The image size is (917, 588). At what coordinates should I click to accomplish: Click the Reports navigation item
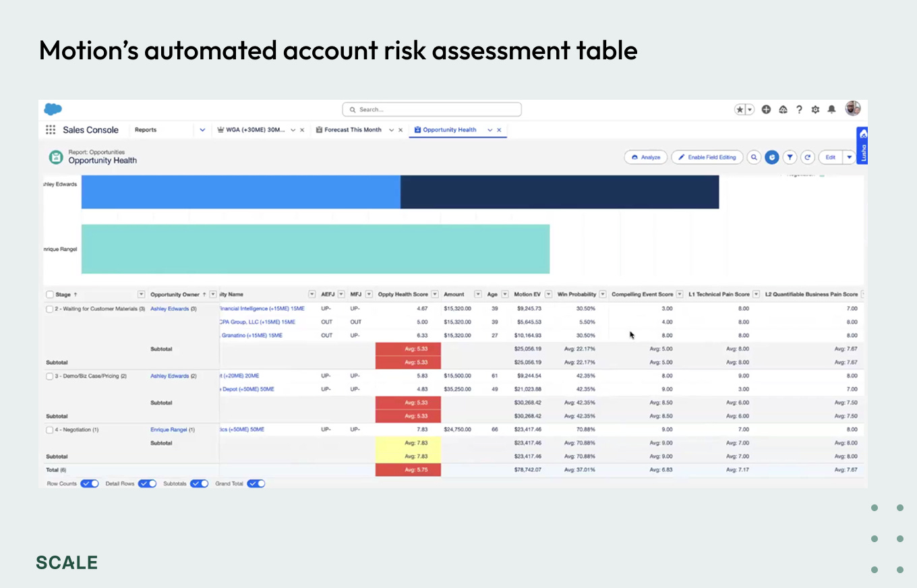click(146, 130)
